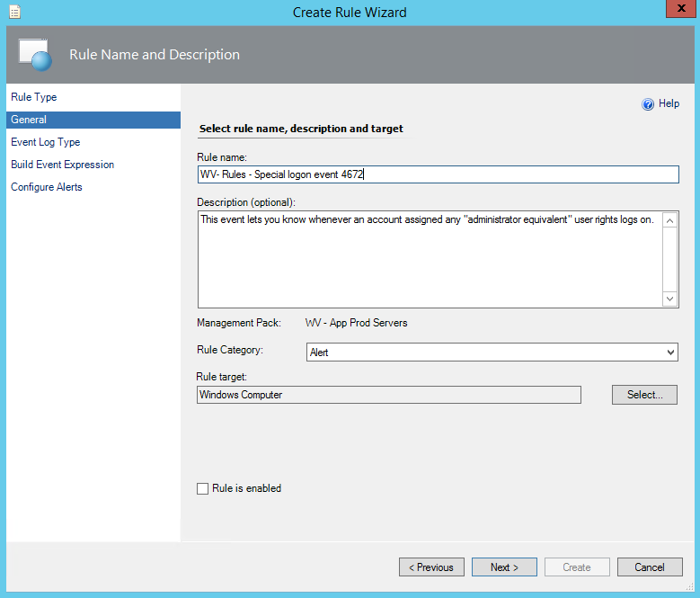Go back with the < Previous button
The image size is (700, 598).
point(431,567)
